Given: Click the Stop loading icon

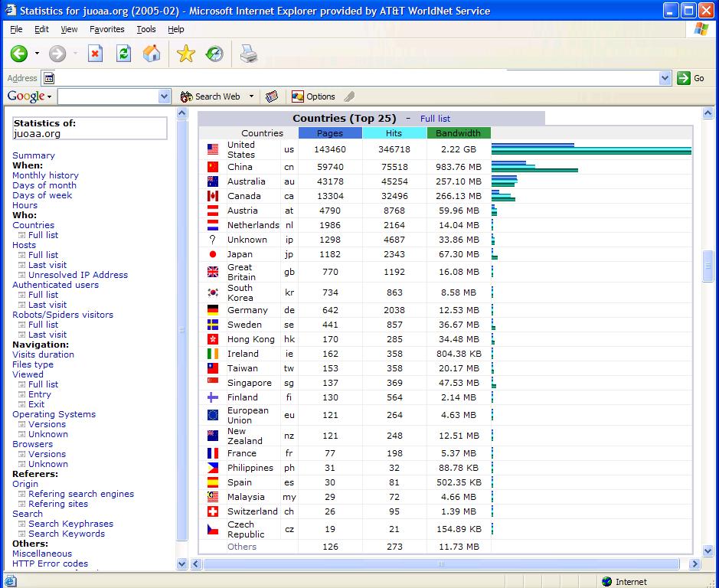Looking at the screenshot, I should (95, 54).
